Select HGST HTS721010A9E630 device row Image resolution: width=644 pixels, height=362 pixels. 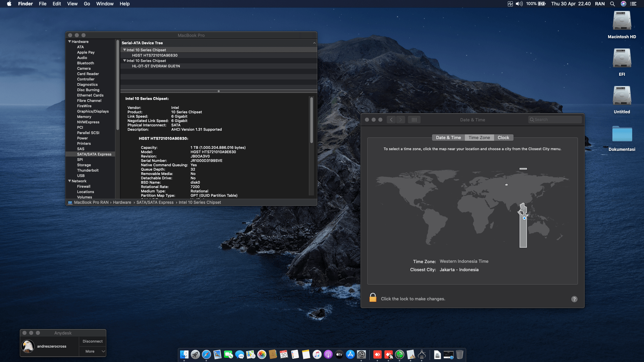219,55
